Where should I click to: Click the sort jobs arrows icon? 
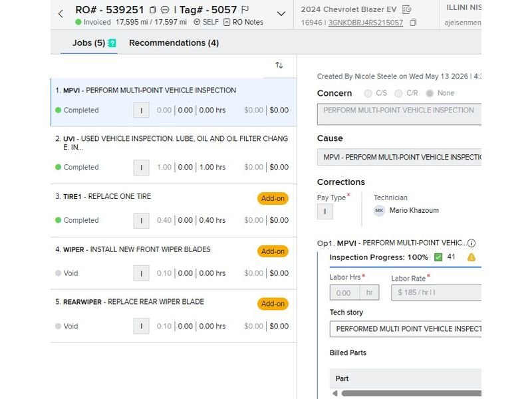[279, 65]
